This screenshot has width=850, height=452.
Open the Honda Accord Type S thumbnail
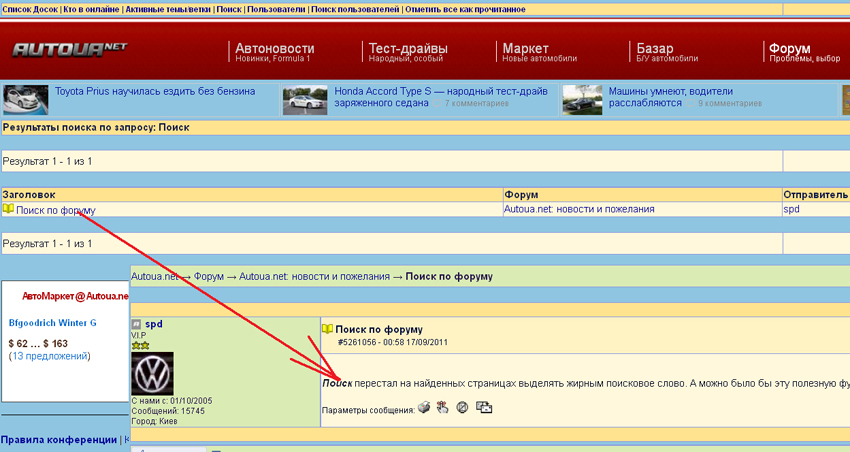(304, 98)
